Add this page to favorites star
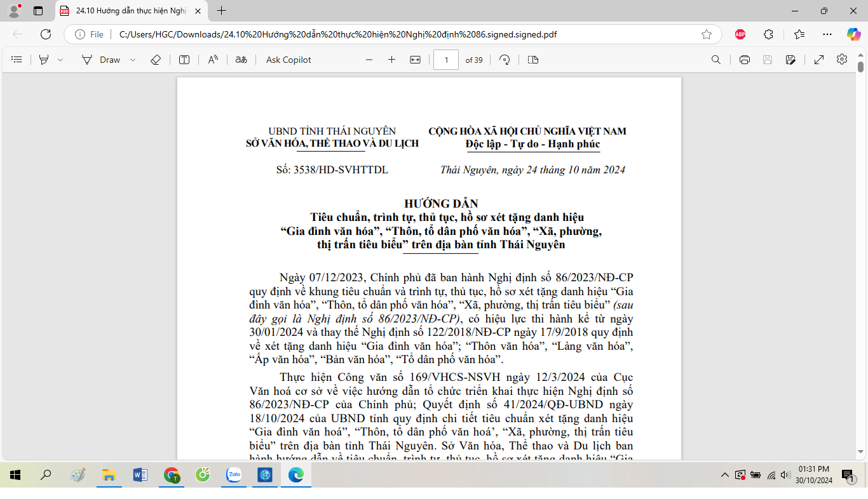Image resolution: width=868 pixels, height=499 pixels. [707, 34]
